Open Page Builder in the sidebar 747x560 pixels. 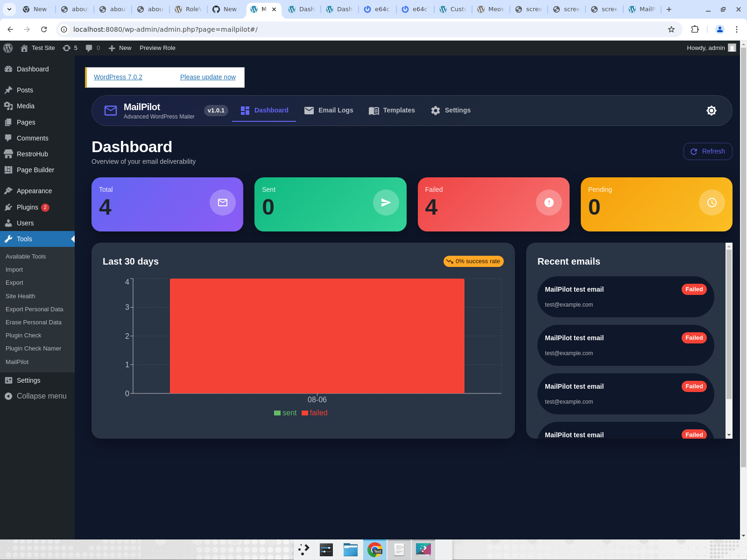point(37,170)
